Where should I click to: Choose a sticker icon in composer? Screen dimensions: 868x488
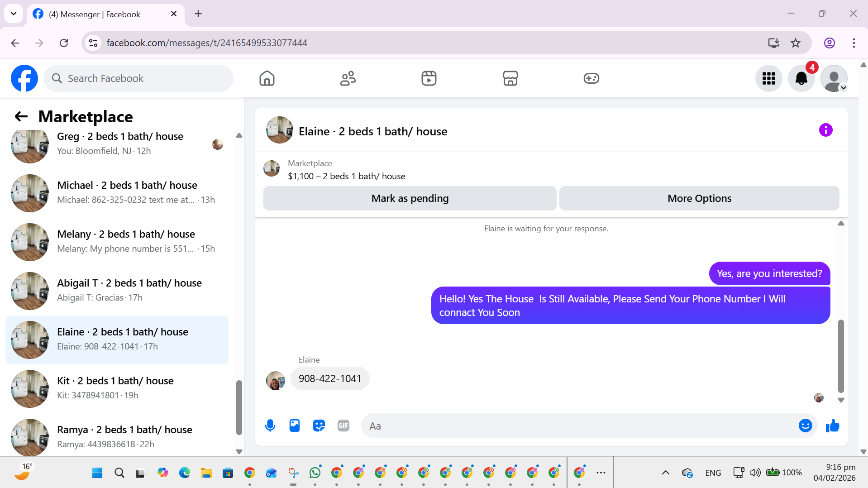(319, 426)
